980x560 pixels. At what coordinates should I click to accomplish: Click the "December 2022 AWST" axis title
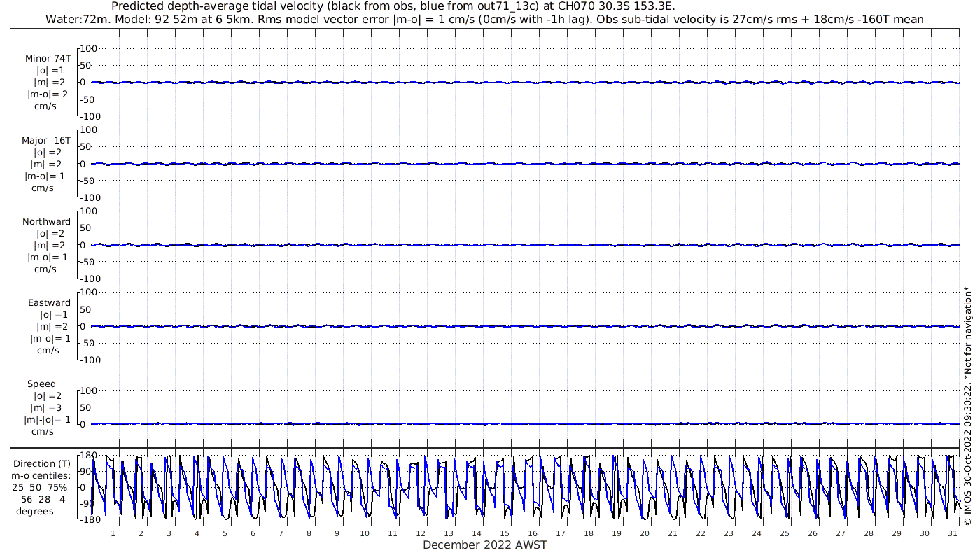point(485,545)
